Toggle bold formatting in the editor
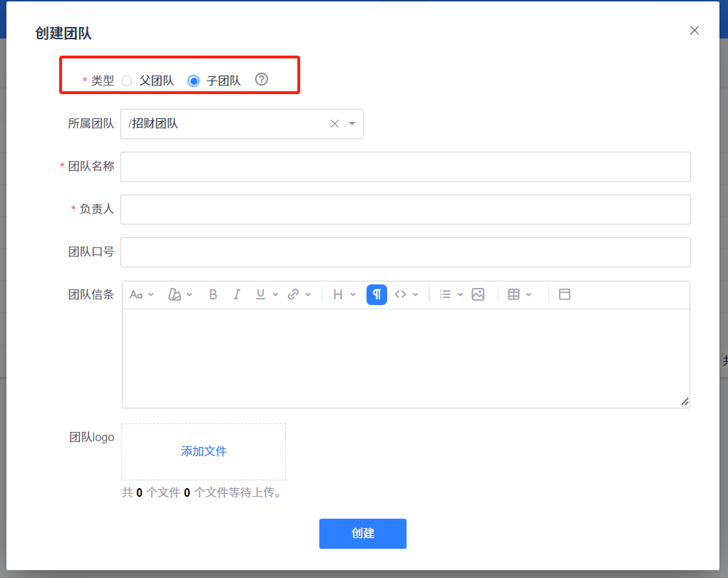 [x=213, y=294]
